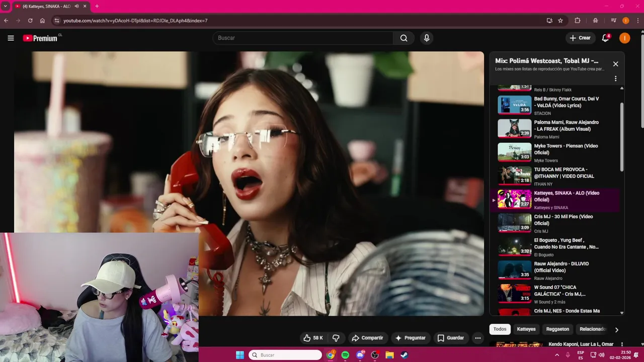644x362 pixels.
Task: Install app icon in address bar
Action: click(x=549, y=21)
